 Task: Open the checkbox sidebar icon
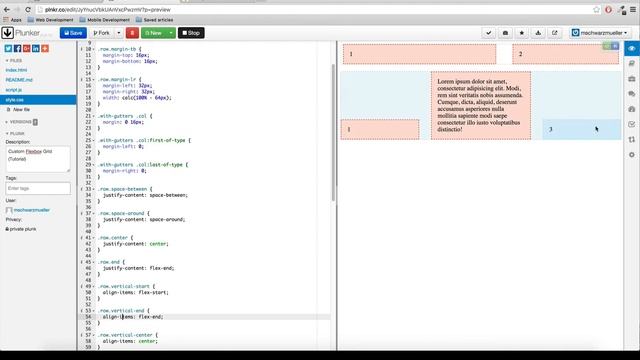[632, 124]
